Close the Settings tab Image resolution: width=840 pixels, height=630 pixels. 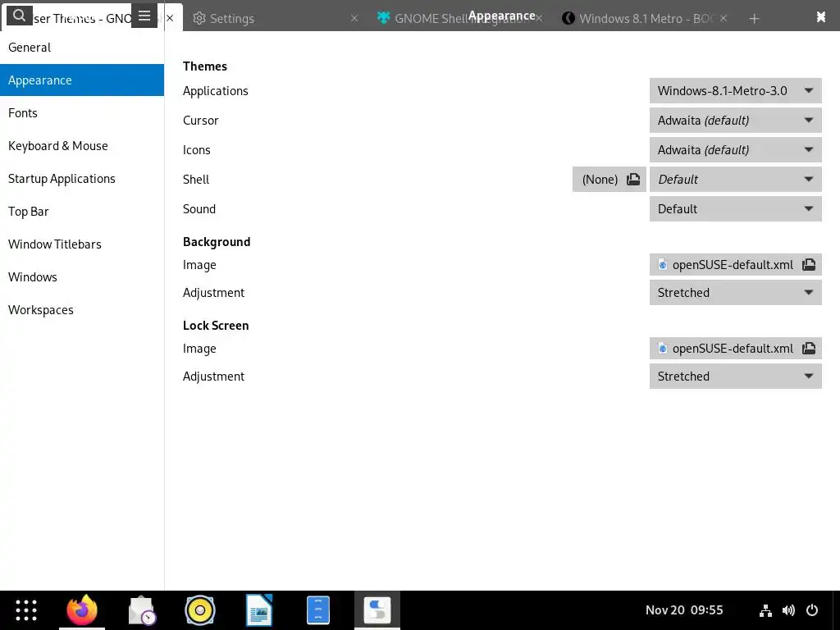tap(354, 18)
